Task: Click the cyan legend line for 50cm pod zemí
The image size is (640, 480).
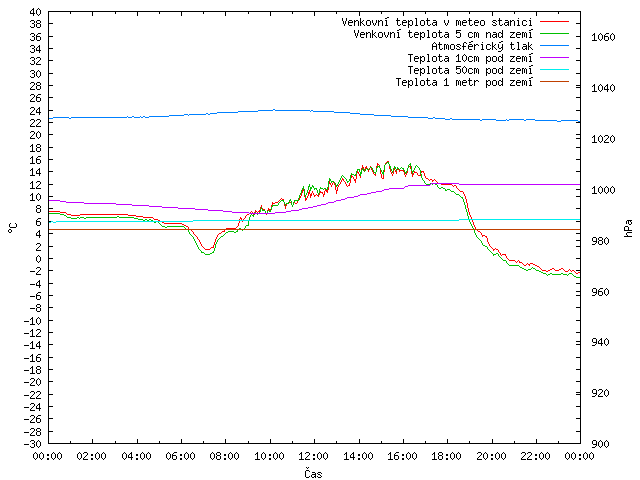Action: tap(554, 70)
